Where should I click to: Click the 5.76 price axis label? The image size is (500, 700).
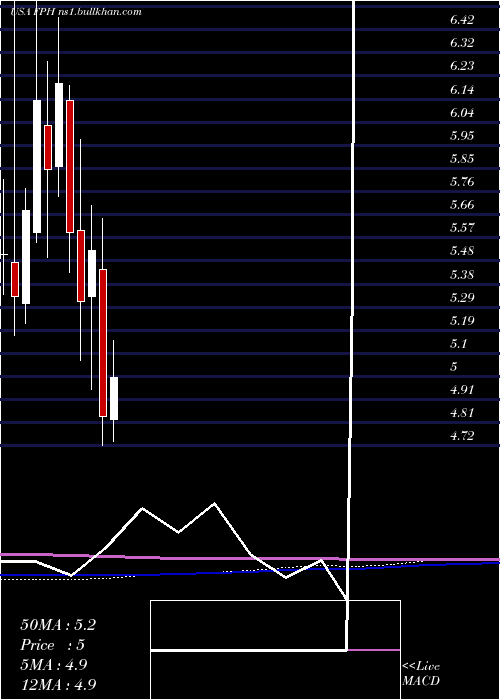(x=462, y=182)
